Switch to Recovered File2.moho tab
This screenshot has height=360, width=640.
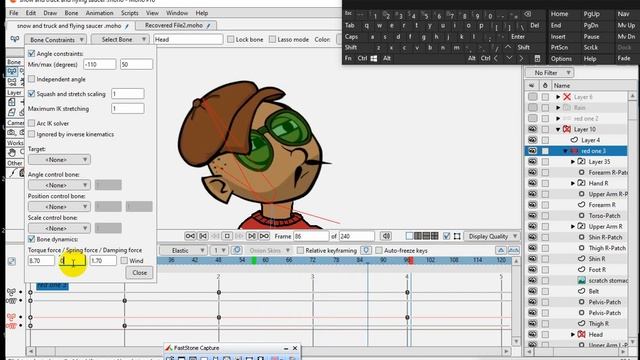176,25
